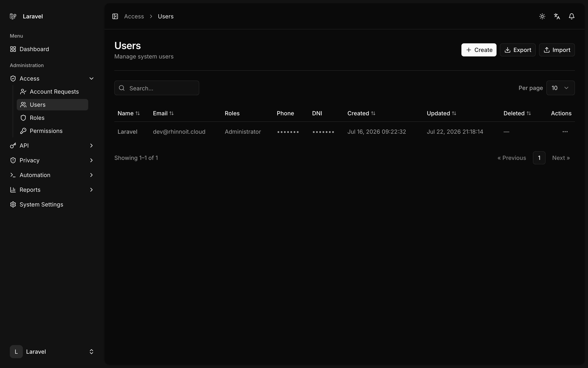The height and width of the screenshot is (368, 588).
Task: Go to Previous page
Action: tap(512, 158)
